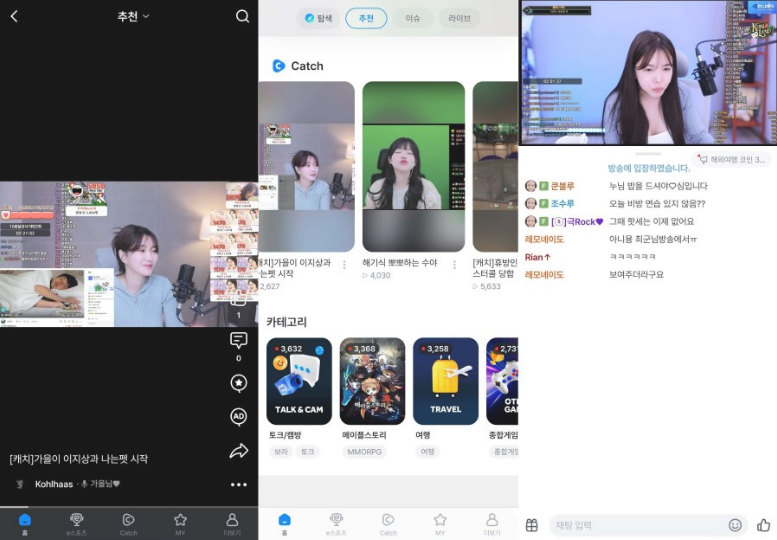Image resolution: width=777 pixels, height=540 pixels.
Task: Tap the clip title [캐치]가을이 이지상과 나는펫 시작
Action: pyautogui.click(x=79, y=459)
